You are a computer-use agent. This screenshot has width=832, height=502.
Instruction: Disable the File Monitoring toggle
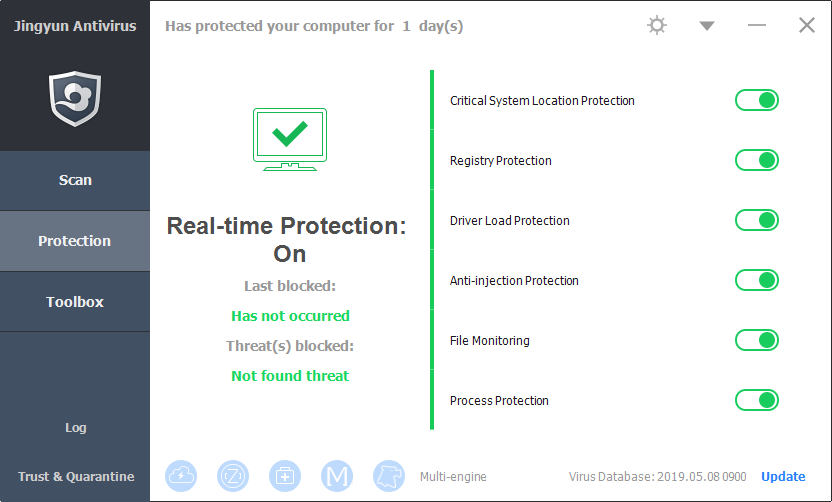coord(757,340)
